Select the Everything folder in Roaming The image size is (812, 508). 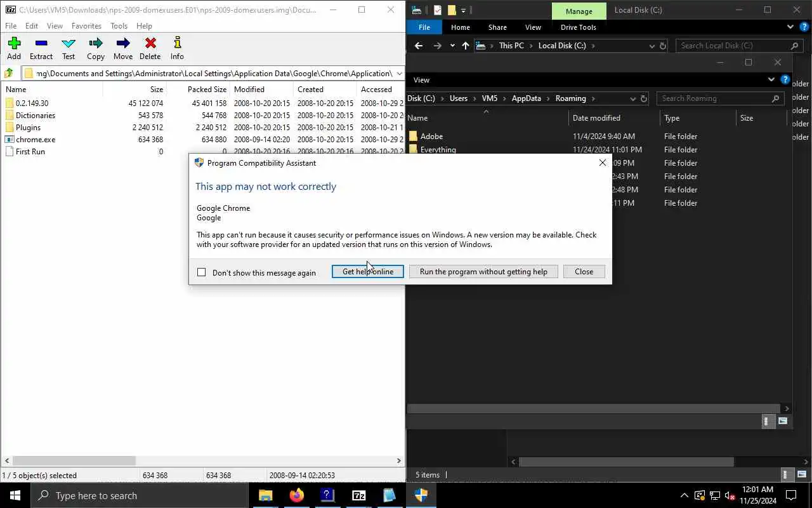tap(438, 150)
